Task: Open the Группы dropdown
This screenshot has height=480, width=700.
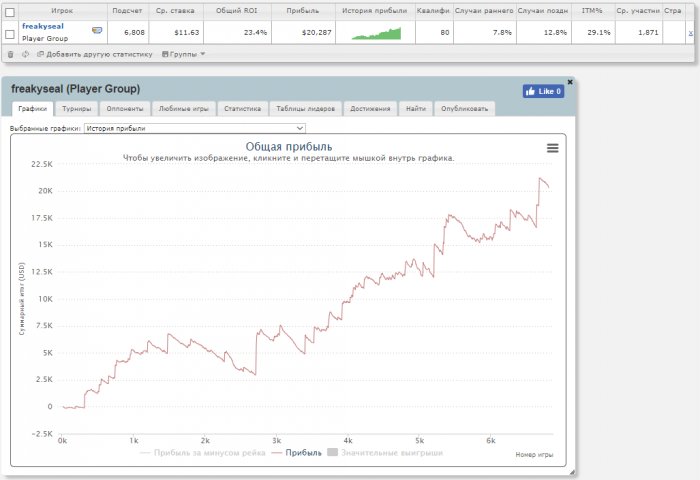Action: coord(183,54)
